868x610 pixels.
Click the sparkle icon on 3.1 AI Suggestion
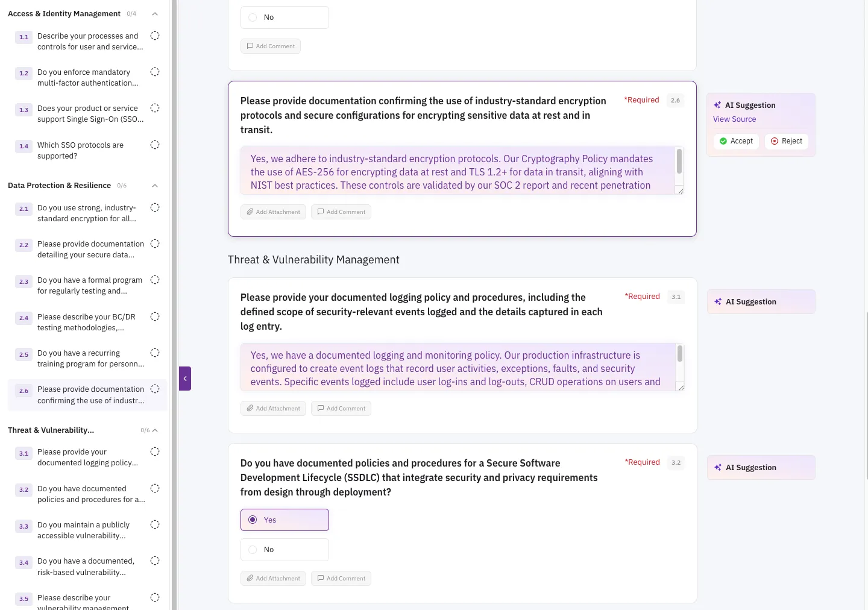click(x=717, y=302)
